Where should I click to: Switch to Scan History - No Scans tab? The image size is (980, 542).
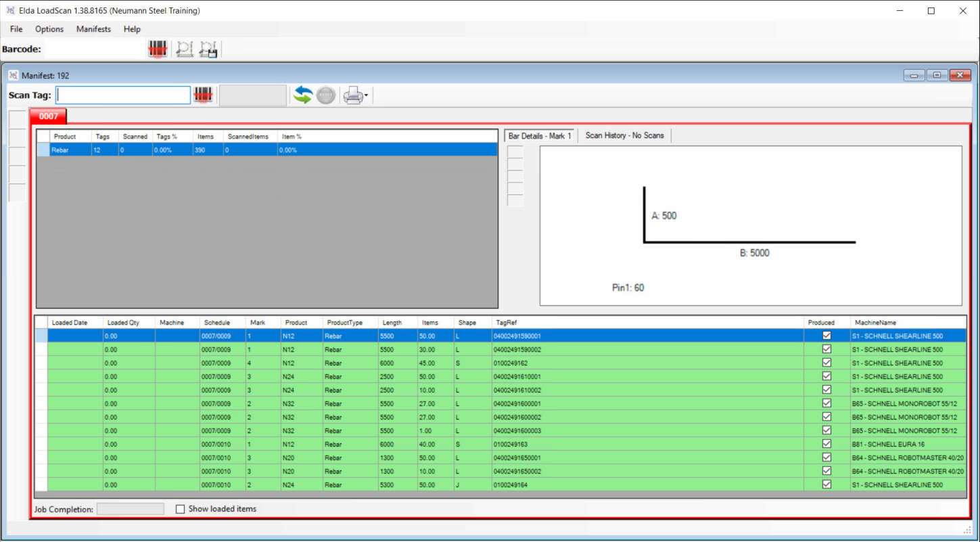pos(624,135)
